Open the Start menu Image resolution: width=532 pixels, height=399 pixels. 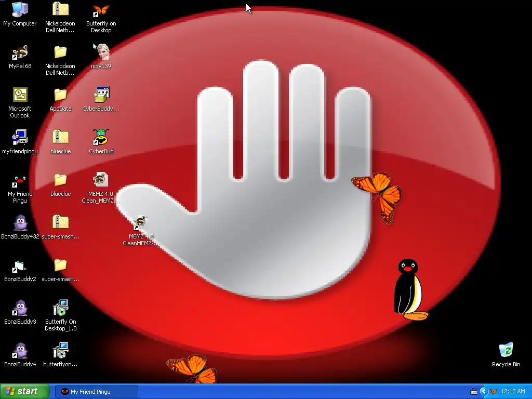click(25, 392)
